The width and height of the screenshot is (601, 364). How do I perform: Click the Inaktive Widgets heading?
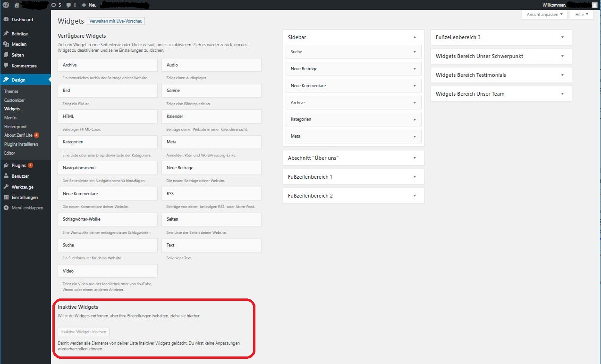click(78, 307)
